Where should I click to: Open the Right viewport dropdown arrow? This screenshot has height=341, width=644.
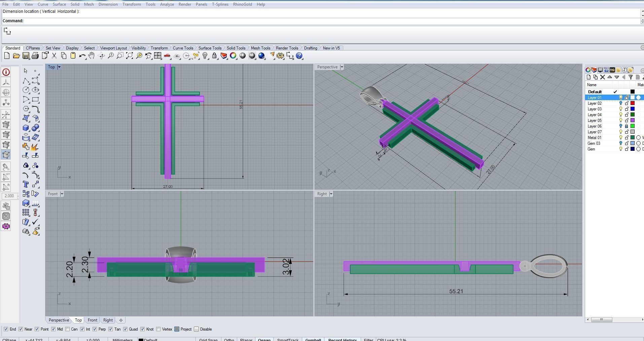pyautogui.click(x=331, y=194)
